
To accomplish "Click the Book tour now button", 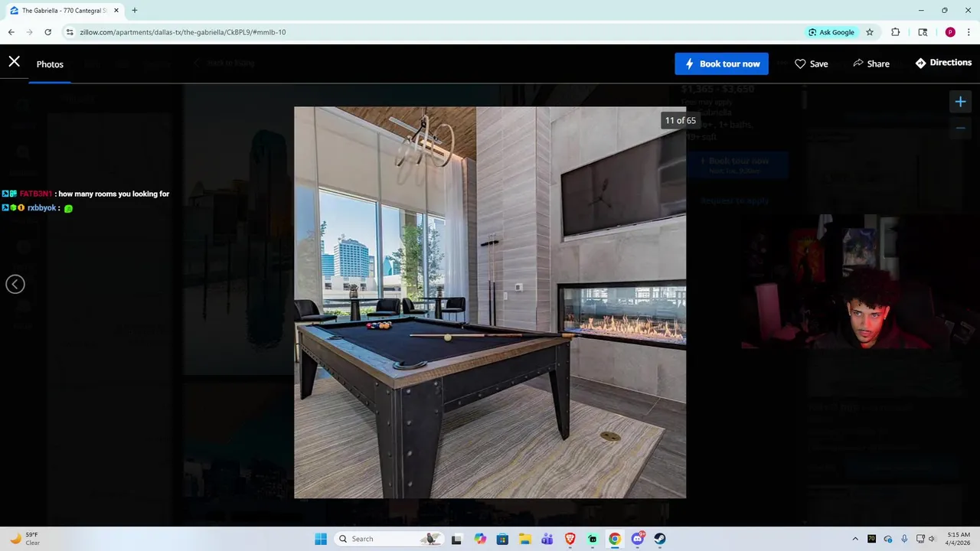I will (721, 64).
